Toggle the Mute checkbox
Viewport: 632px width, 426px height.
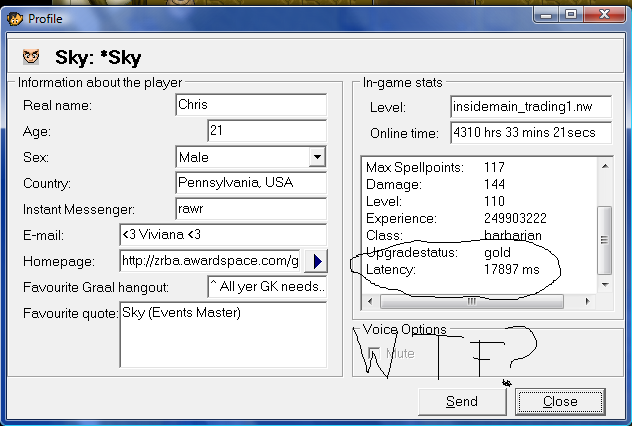pos(373,353)
